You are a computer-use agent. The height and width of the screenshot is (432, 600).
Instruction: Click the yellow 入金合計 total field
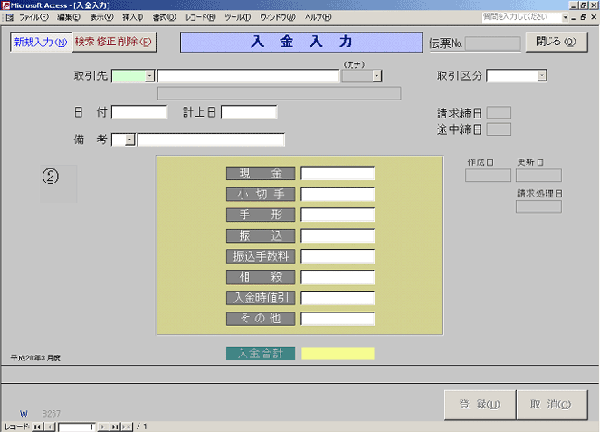point(337,353)
